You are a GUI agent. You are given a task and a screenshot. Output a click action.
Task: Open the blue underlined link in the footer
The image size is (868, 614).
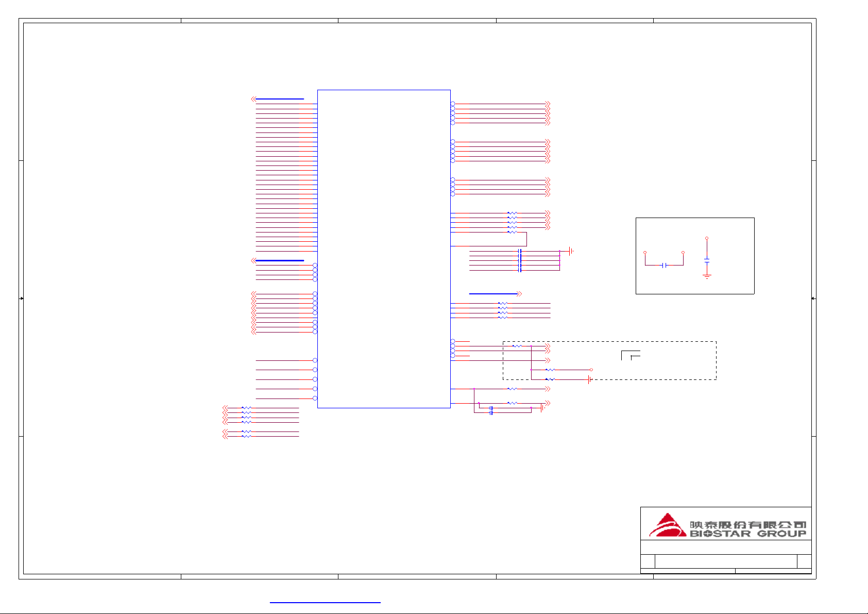pyautogui.click(x=325, y=602)
